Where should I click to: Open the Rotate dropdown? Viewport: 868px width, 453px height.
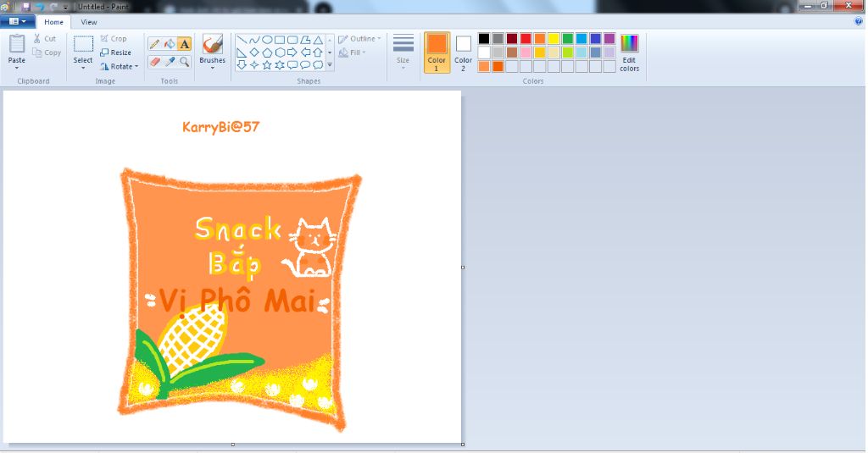pyautogui.click(x=119, y=66)
